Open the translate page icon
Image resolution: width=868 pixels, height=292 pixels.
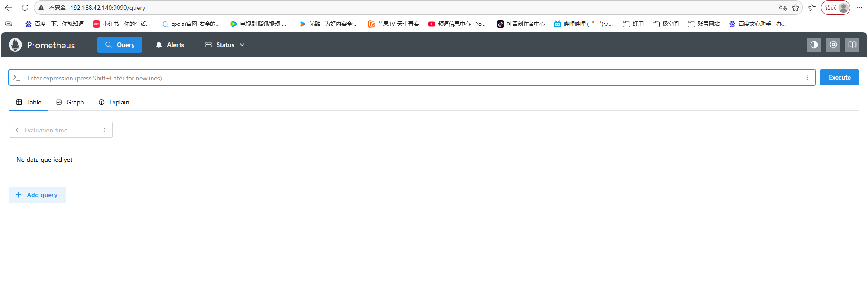click(782, 8)
